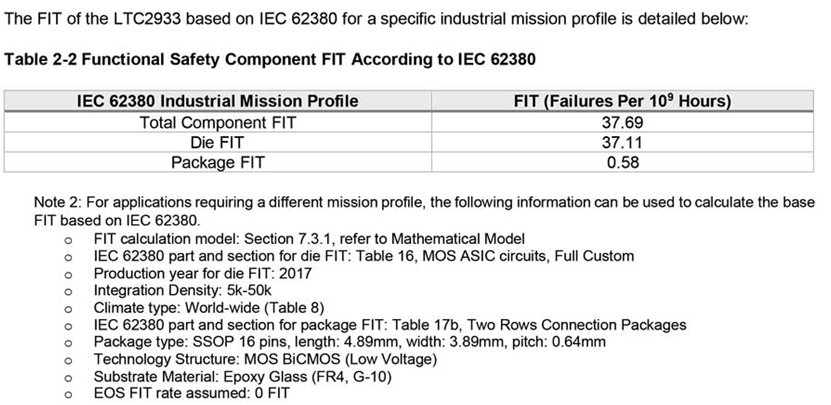831x405 pixels.
Task: Select the IEC 62380 Industrial Mission Profile header cell
Action: click(217, 101)
